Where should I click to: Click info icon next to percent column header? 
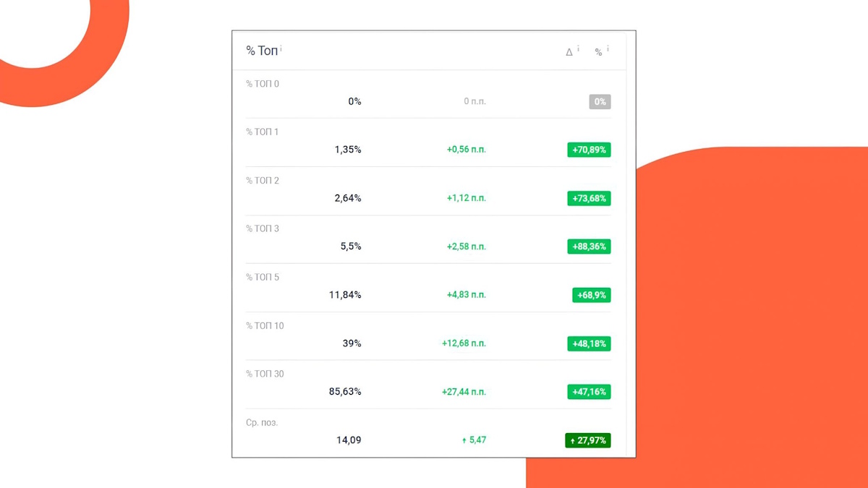pyautogui.click(x=608, y=48)
